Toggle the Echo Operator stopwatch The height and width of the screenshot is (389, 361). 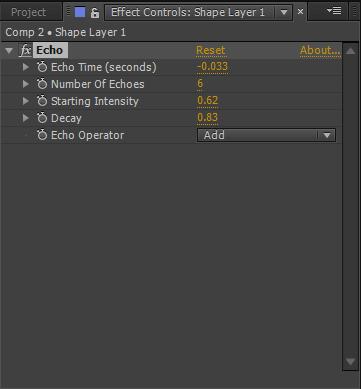(42, 135)
